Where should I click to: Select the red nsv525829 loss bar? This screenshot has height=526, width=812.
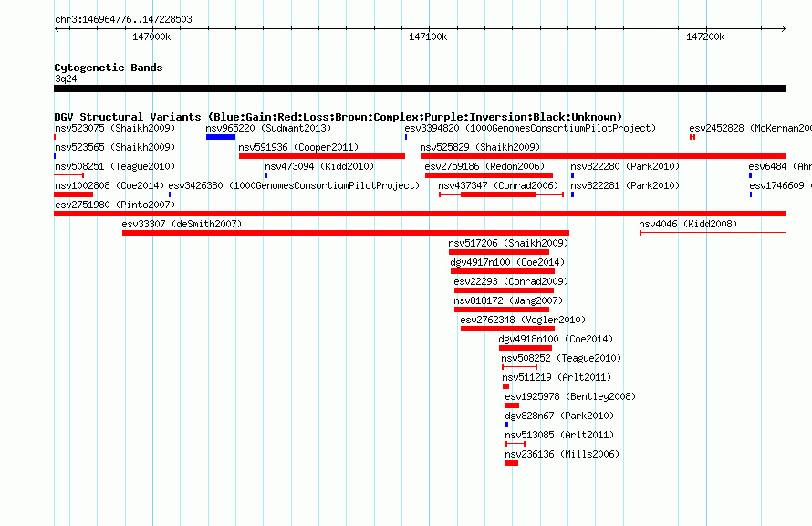[x=603, y=156]
